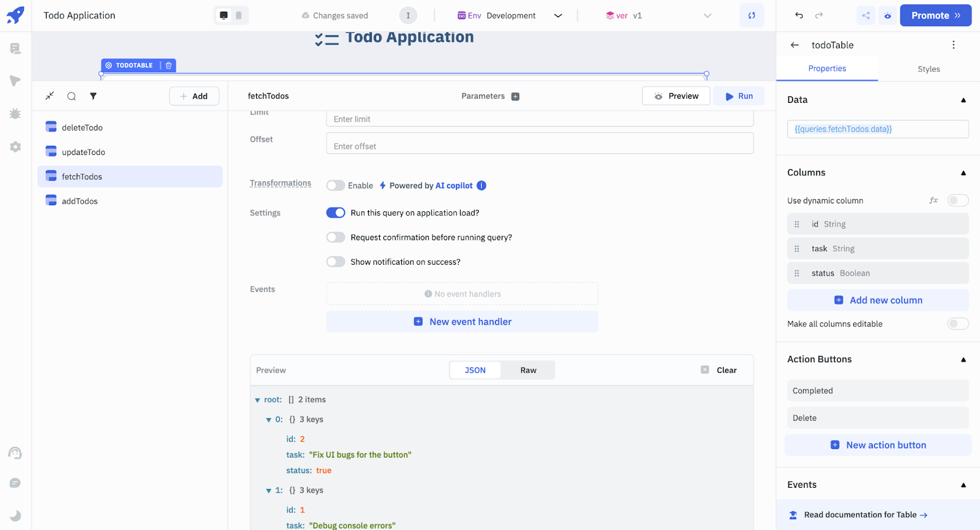Run the fetchTodos query
Image resolution: width=980 pixels, height=530 pixels.
pyautogui.click(x=739, y=96)
